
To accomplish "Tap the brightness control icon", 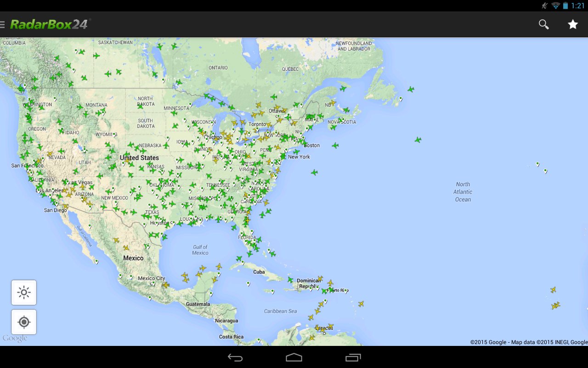I will click(x=24, y=292).
